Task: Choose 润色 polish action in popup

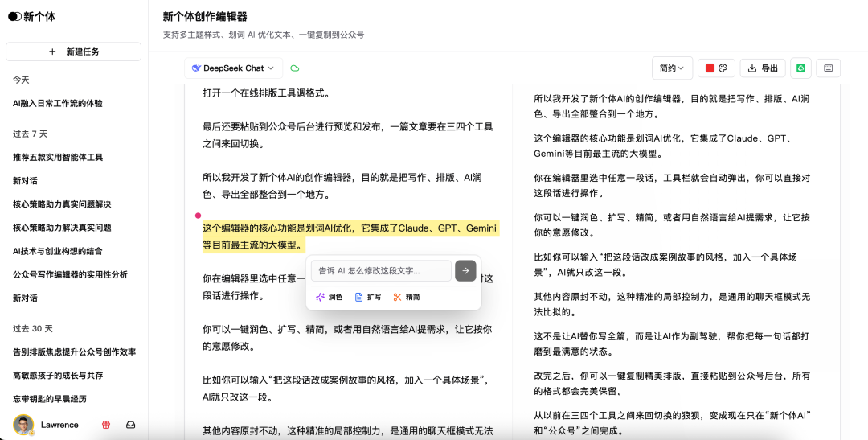Action: [330, 297]
